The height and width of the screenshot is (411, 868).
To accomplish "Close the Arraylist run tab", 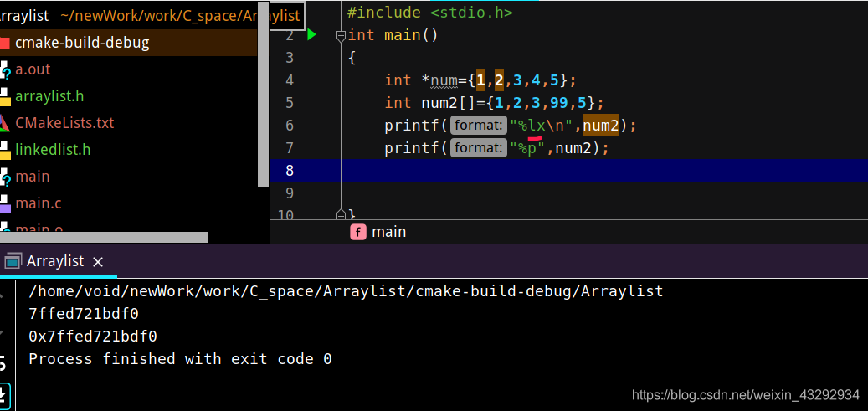I will [x=98, y=262].
